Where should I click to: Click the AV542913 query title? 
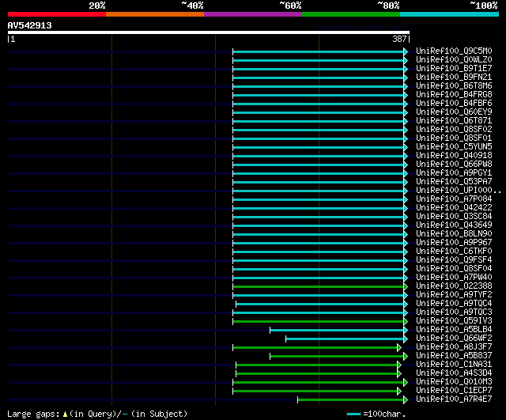tap(30, 25)
